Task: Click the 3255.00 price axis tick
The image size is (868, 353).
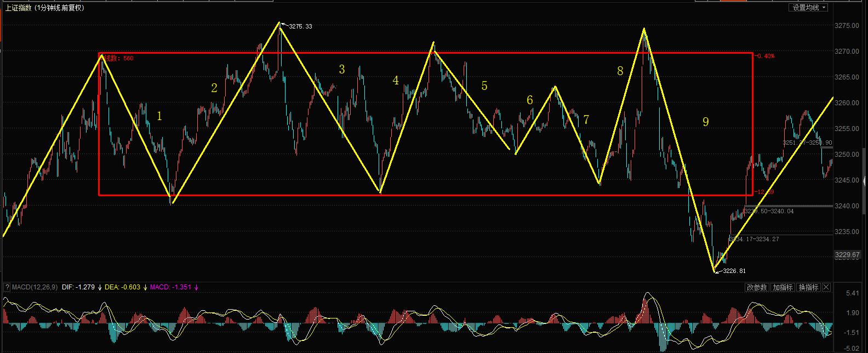Action: 846,129
